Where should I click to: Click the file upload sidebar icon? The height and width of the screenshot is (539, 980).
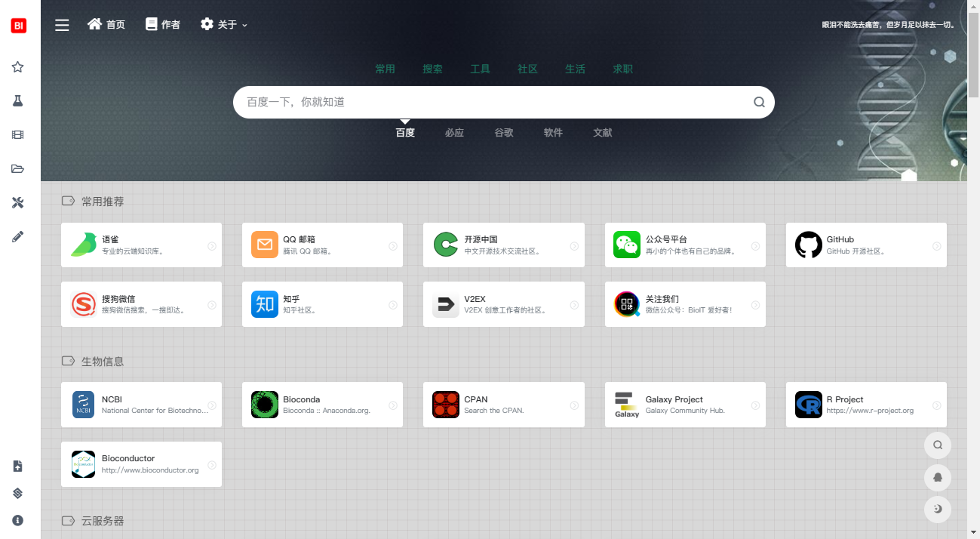coord(17,466)
